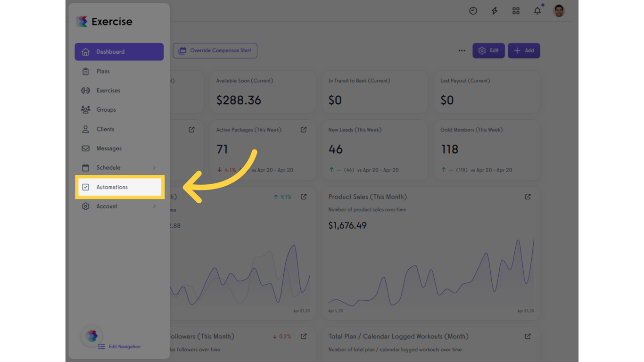Click the Override Comparison Start button
This screenshot has width=644, height=362.
[x=215, y=50]
